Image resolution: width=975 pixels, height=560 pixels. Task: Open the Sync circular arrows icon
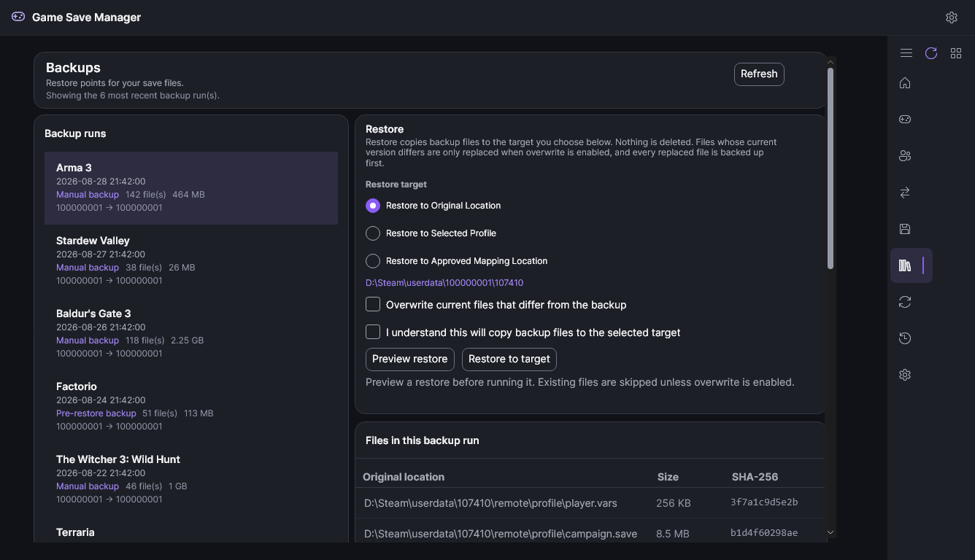tap(905, 302)
